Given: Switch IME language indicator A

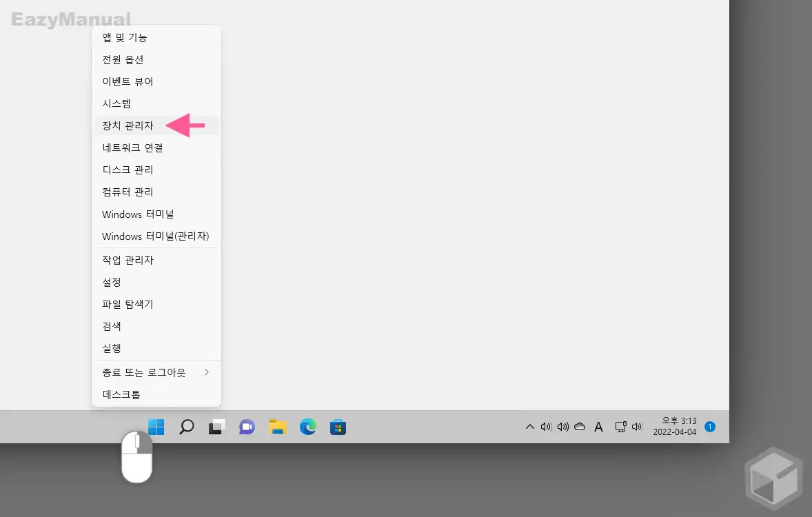Looking at the screenshot, I should click(598, 427).
